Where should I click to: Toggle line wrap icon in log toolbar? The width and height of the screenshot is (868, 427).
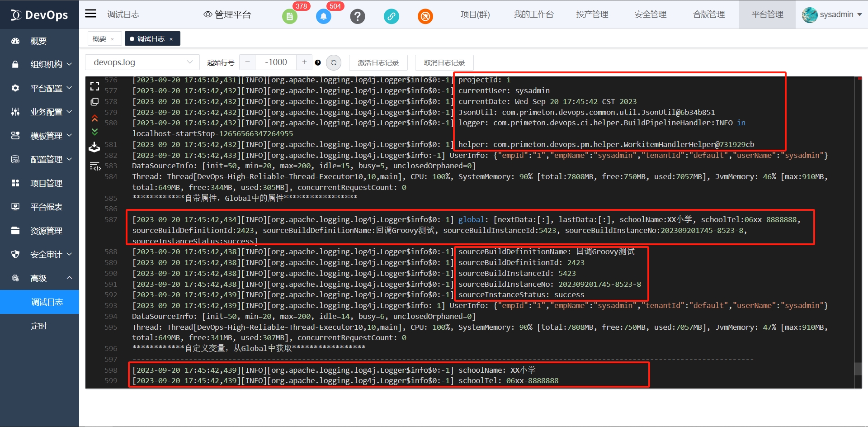click(x=95, y=166)
